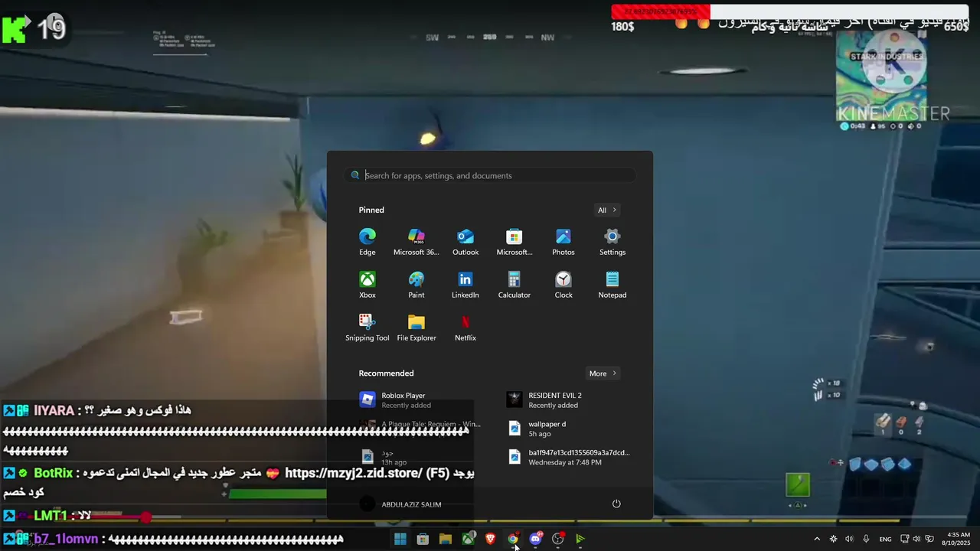Screen dimensions: 980x551
Task: Open the Xbox app on the taskbar
Action: pyautogui.click(x=468, y=539)
